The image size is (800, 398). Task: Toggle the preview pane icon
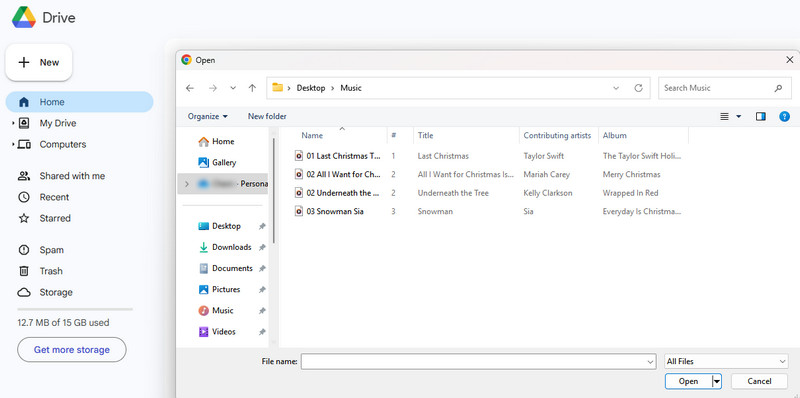[761, 116]
